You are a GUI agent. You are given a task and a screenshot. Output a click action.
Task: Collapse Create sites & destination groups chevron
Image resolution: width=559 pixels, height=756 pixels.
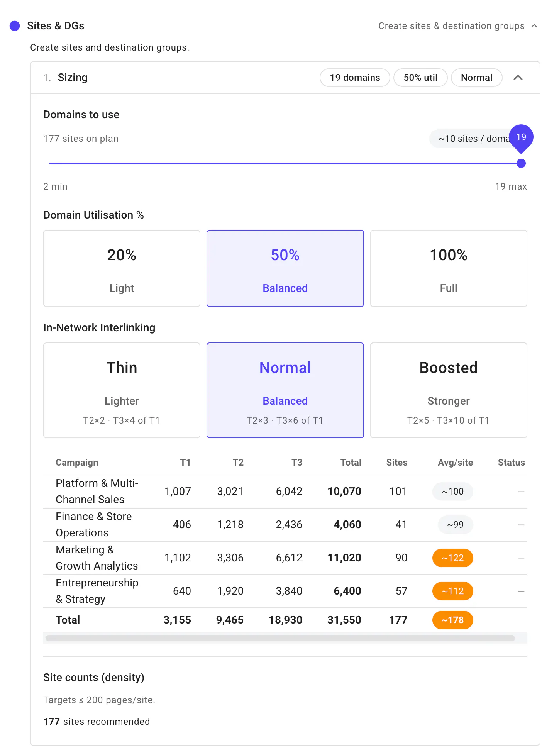point(534,26)
